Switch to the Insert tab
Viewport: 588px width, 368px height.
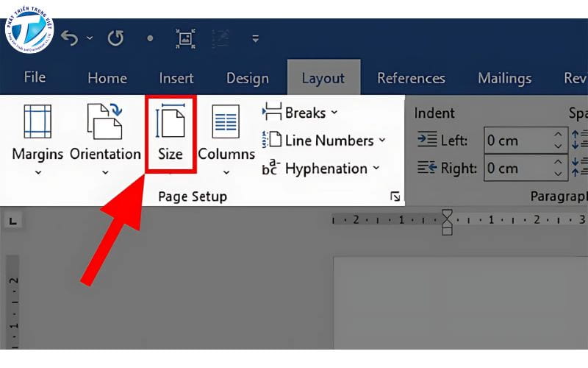point(176,78)
